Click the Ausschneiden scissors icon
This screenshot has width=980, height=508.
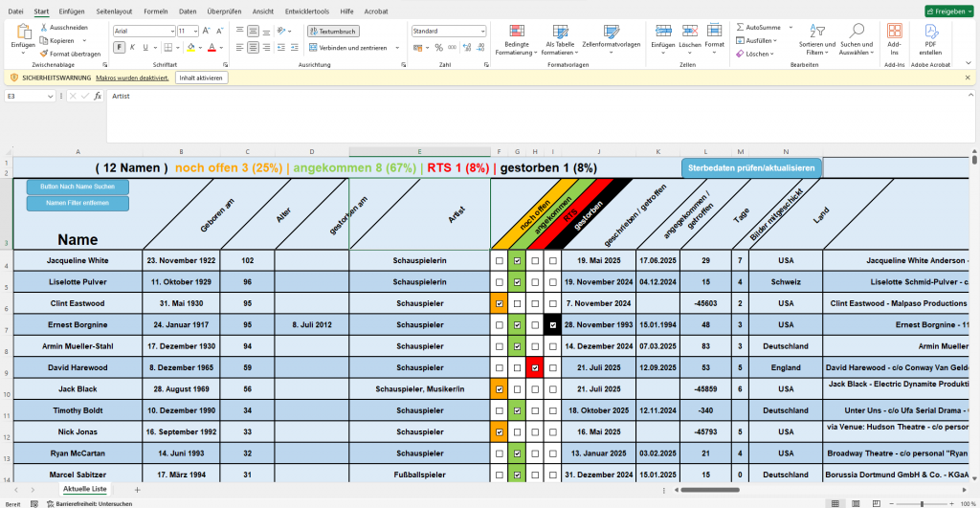44,28
